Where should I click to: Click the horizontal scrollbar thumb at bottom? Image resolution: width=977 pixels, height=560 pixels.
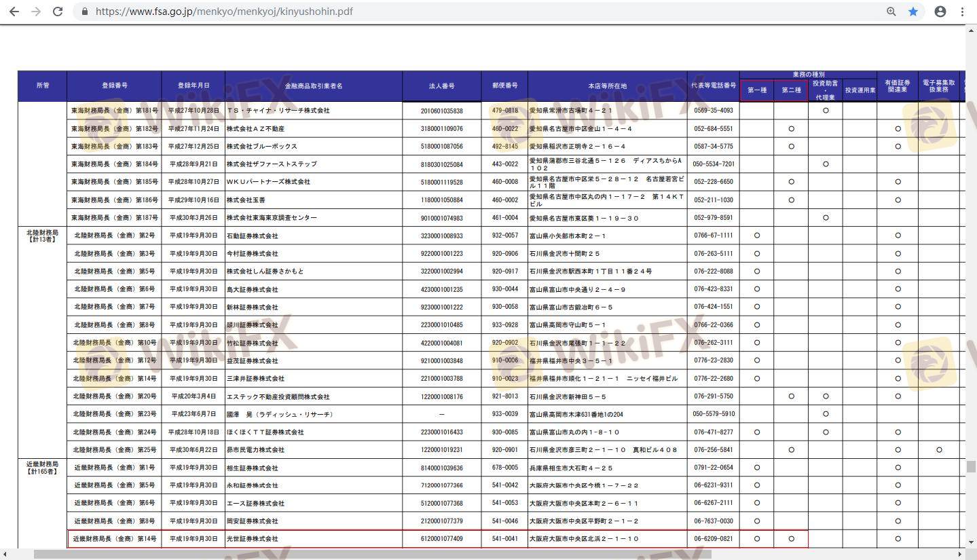pyautogui.click(x=372, y=554)
